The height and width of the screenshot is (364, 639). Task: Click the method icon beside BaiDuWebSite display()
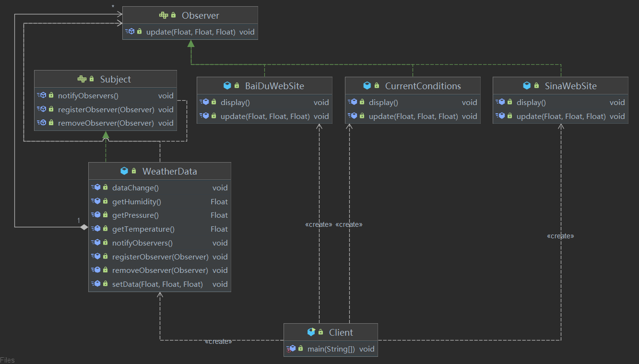coord(204,102)
